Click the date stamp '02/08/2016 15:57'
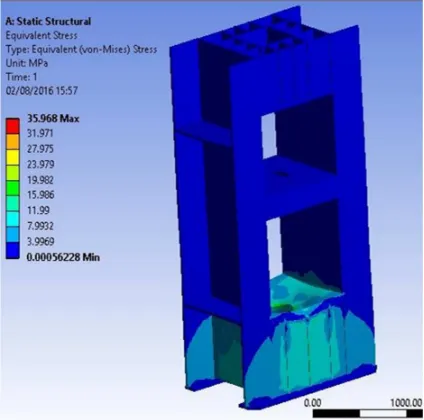 point(42,91)
